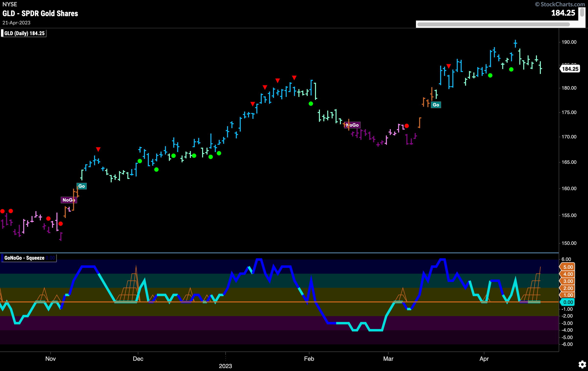The height and width of the screenshot is (371, 588).
Task: Click the cyan 0.00 oscillator tag
Action: pyautogui.click(x=567, y=302)
